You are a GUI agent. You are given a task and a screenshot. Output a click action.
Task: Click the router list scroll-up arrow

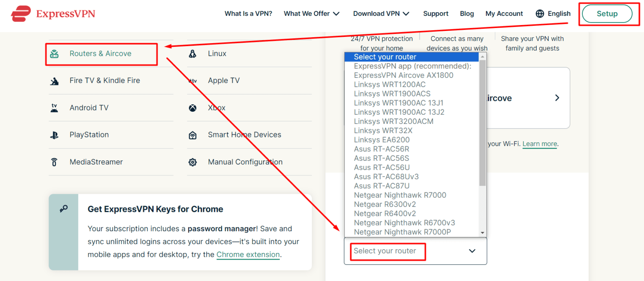pyautogui.click(x=483, y=56)
